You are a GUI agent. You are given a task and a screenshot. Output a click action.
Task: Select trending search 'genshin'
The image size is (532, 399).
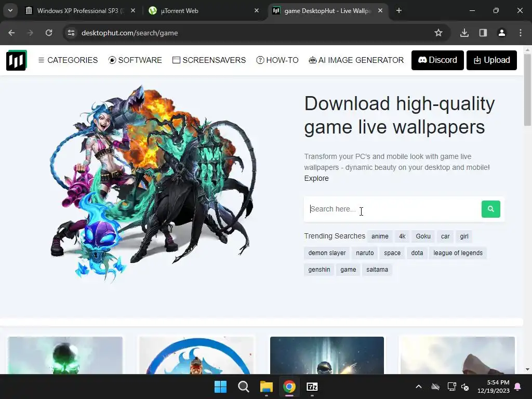click(319, 270)
